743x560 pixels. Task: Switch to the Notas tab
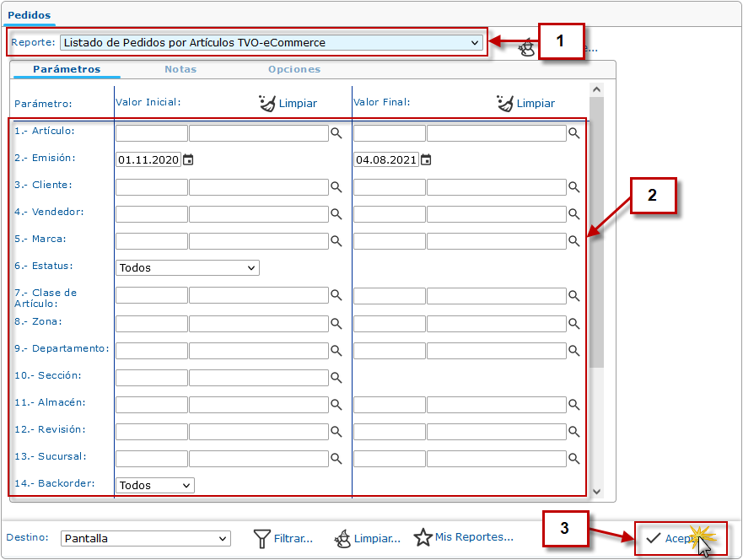[x=180, y=69]
